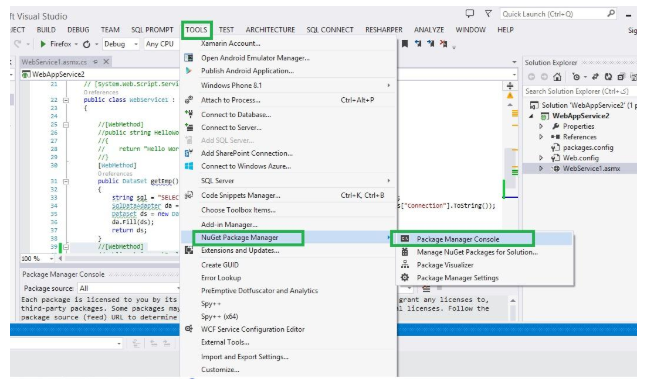Click the Open Android Emulator Manager icon
This screenshot has height=379, width=647.
pyautogui.click(x=189, y=58)
